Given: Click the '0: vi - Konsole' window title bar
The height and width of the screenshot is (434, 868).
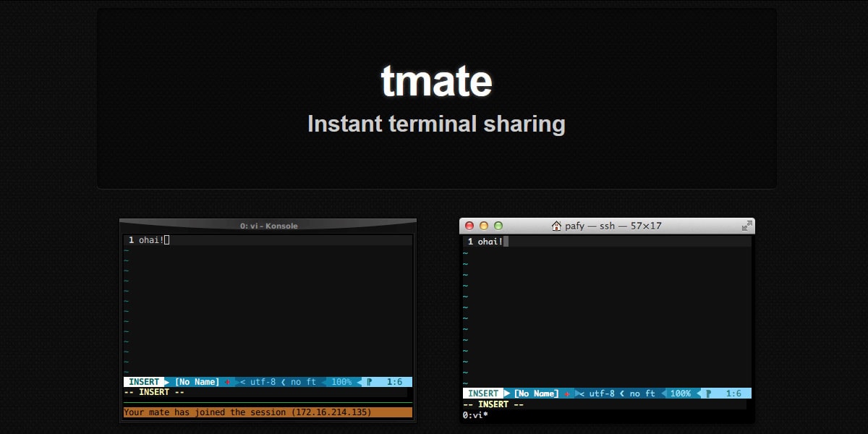Looking at the screenshot, I should coord(268,226).
